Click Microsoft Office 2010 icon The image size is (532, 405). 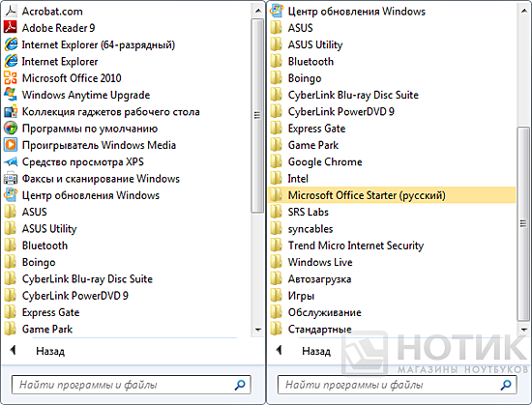pyautogui.click(x=11, y=78)
